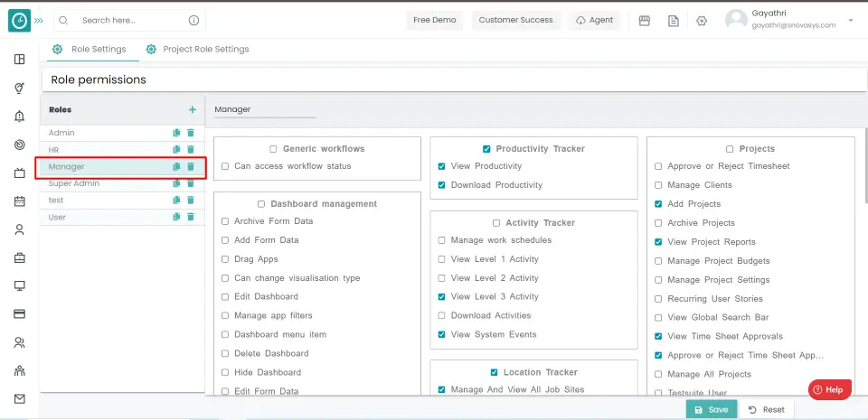
Task: Open the mail icon in left sidebar
Action: 19,398
